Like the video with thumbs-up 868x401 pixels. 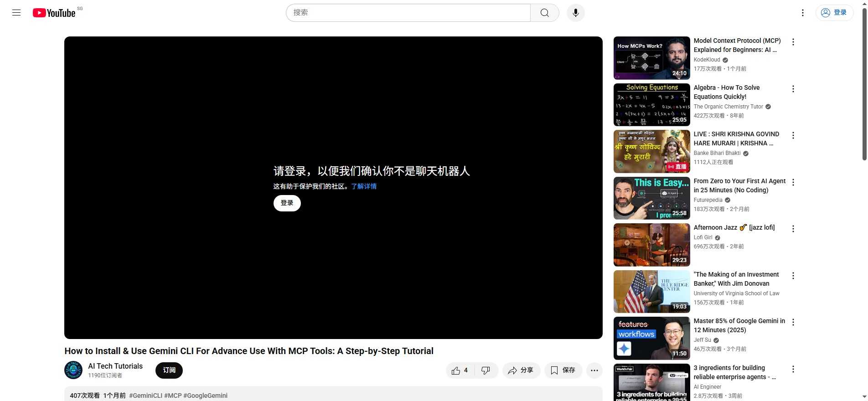460,370
